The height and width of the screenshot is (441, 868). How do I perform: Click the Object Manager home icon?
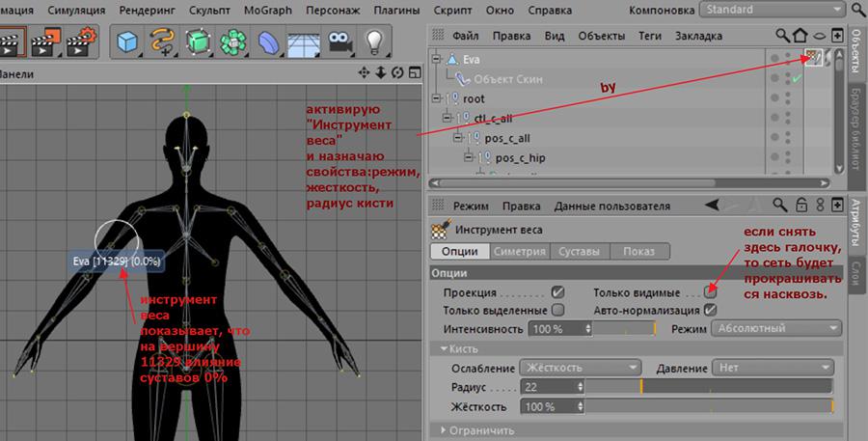pos(800,36)
